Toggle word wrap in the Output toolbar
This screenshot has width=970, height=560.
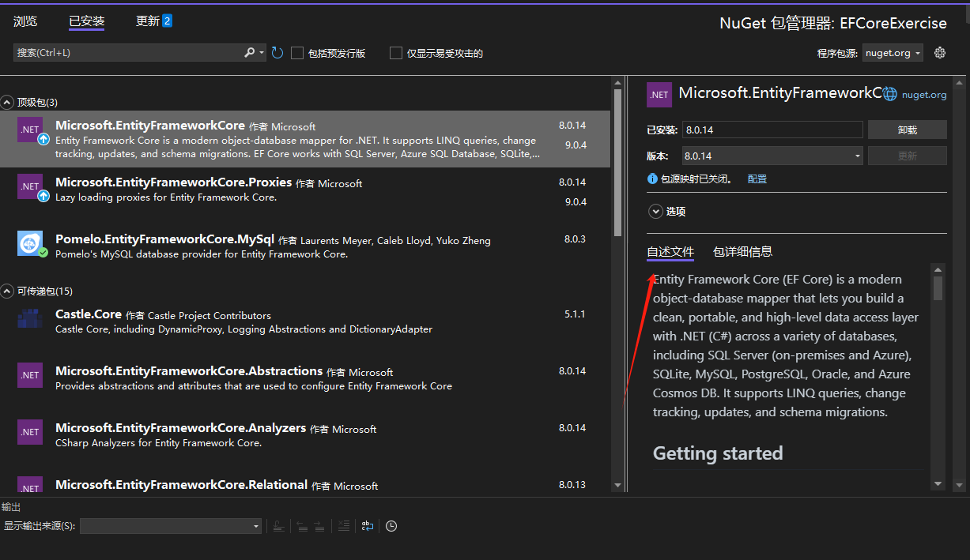pos(368,526)
